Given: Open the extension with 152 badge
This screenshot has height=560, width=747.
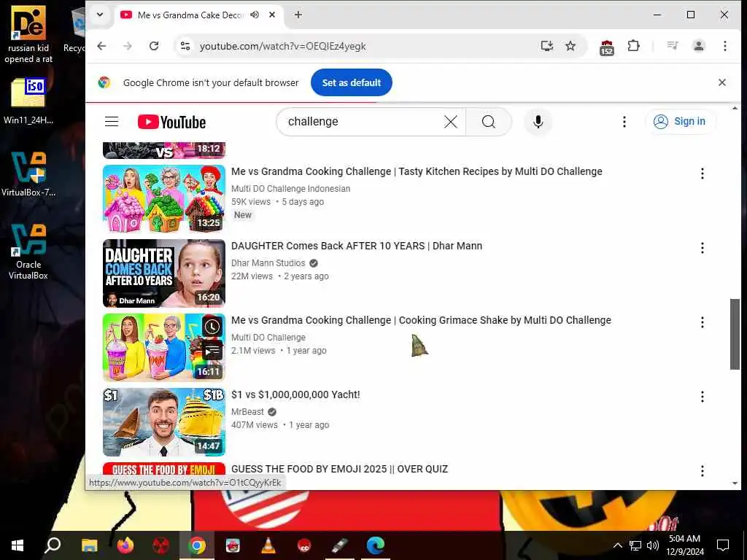Looking at the screenshot, I should pos(606,47).
